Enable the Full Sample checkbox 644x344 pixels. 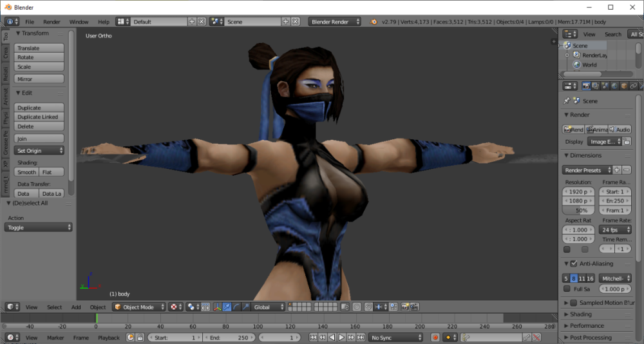[567, 289]
